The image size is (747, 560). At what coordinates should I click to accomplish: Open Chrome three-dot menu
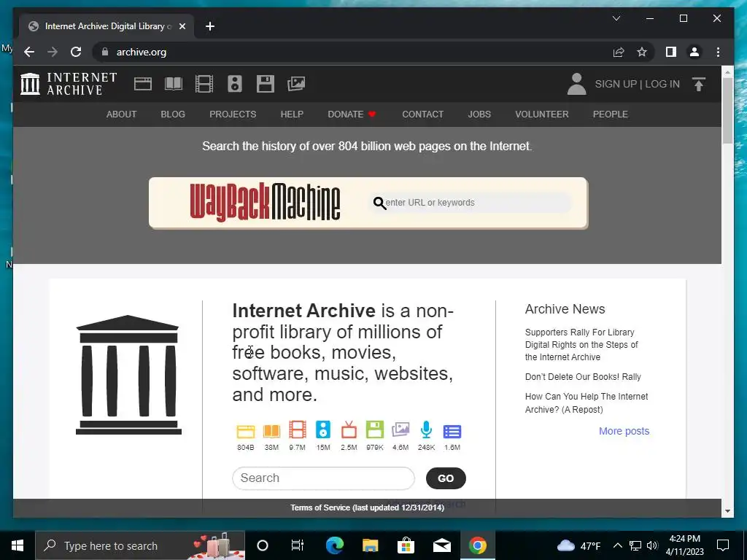pyautogui.click(x=718, y=52)
